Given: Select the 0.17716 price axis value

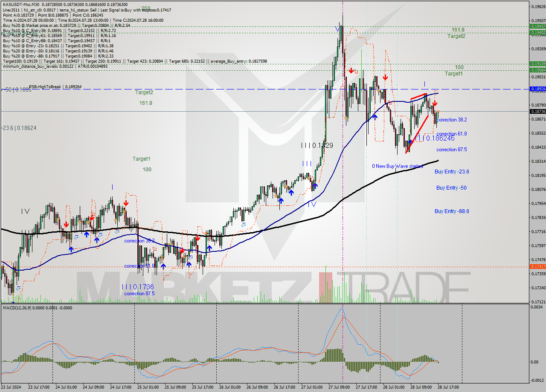Looking at the screenshot, I should 538,232.
